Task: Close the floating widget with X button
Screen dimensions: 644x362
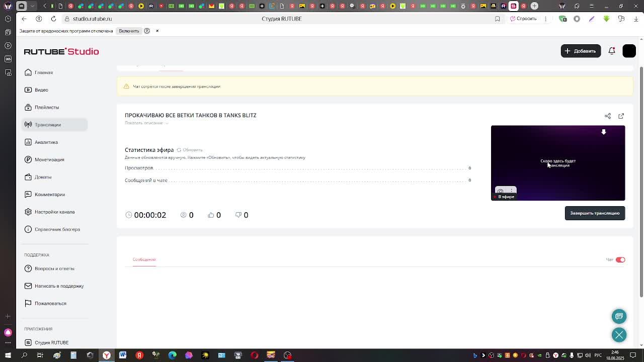Action: coord(619,335)
